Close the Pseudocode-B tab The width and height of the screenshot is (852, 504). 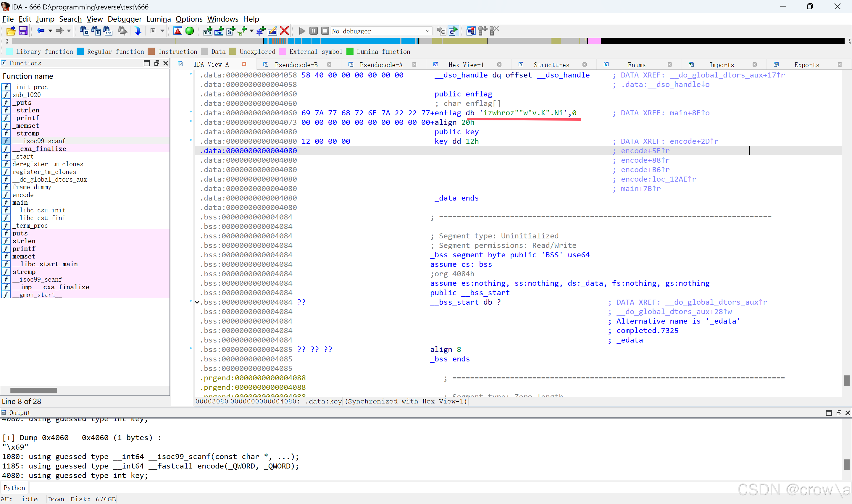point(329,64)
